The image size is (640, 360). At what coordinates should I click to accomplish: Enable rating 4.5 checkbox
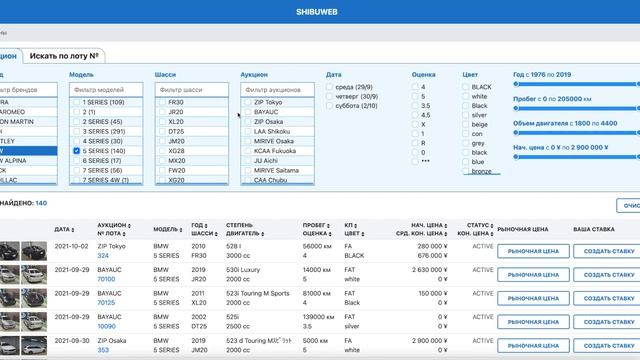pyautogui.click(x=415, y=115)
